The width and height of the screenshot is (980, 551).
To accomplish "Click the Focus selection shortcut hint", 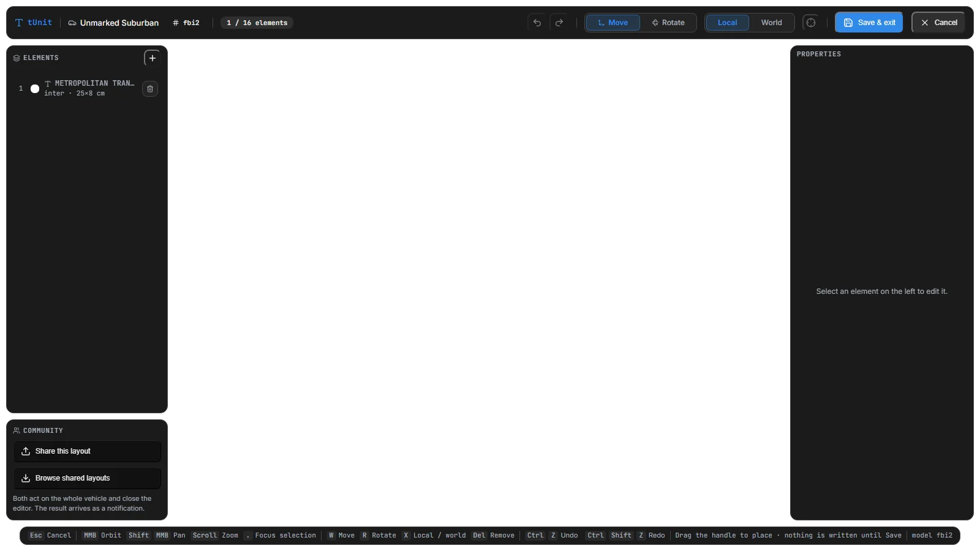I will pyautogui.click(x=280, y=536).
